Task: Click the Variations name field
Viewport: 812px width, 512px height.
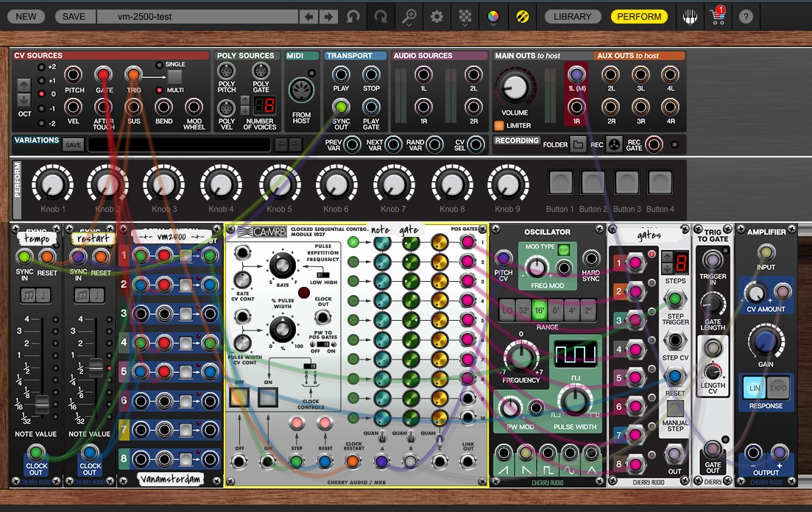Action: click(x=179, y=145)
